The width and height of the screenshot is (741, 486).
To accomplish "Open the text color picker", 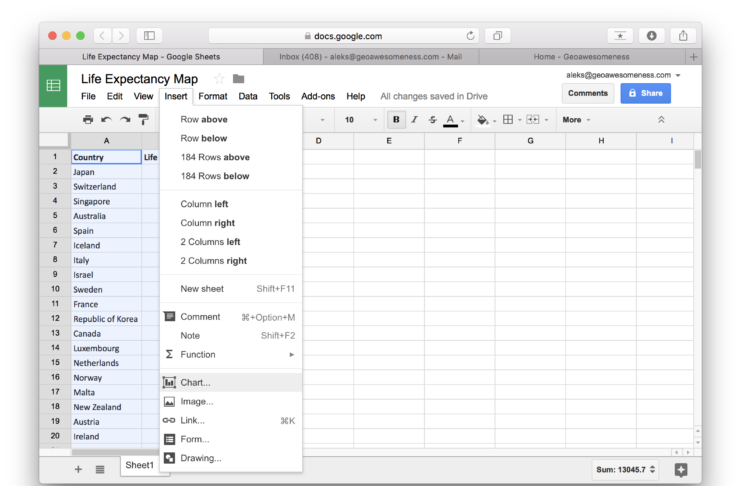I will tap(452, 120).
